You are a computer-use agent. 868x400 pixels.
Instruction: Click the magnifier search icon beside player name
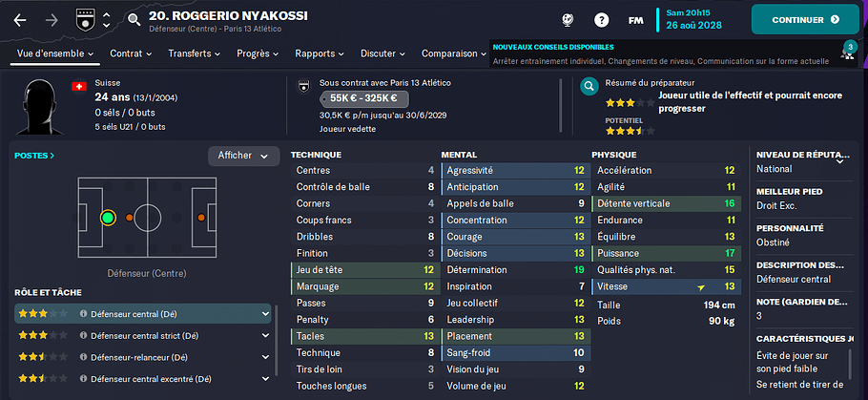(x=132, y=18)
